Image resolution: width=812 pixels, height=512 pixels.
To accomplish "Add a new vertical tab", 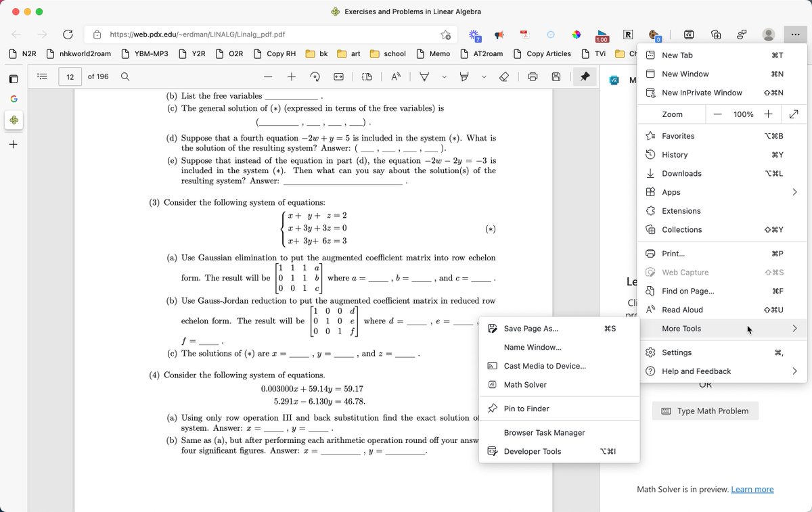I will [x=14, y=144].
